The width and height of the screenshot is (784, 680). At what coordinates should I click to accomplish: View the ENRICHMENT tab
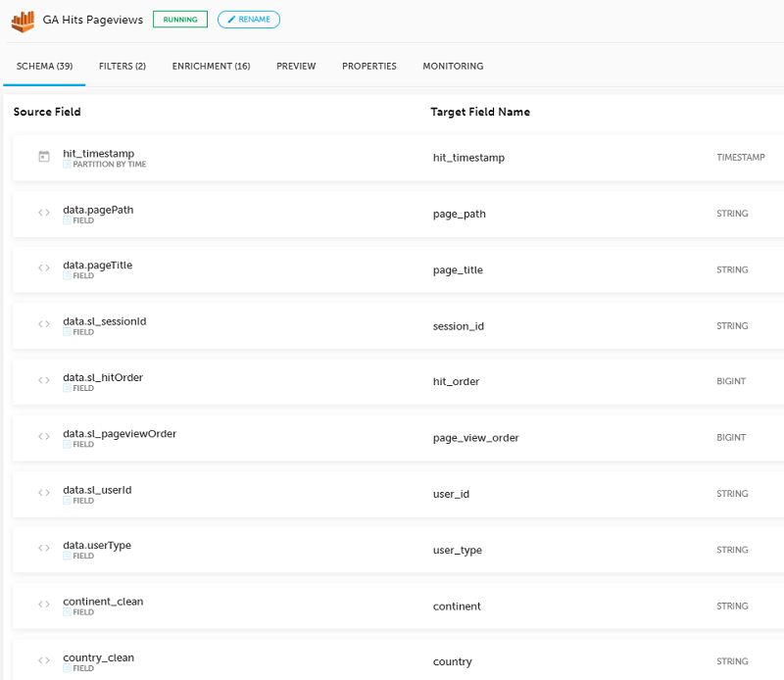point(213,66)
